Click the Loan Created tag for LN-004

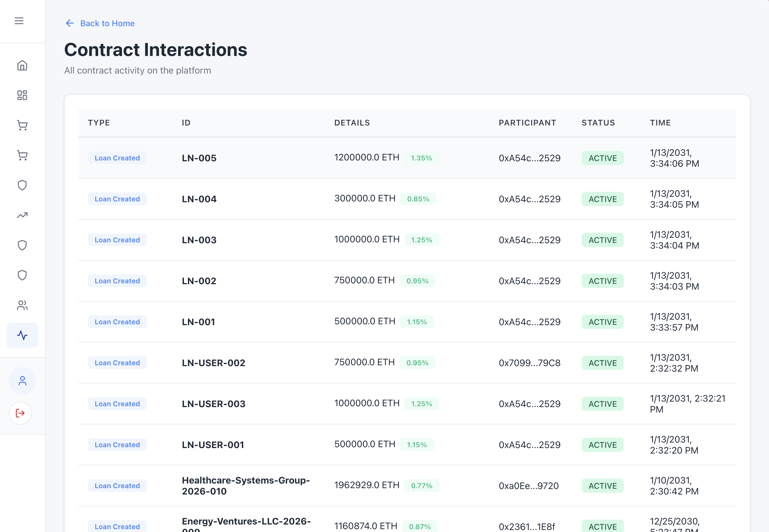(x=117, y=199)
